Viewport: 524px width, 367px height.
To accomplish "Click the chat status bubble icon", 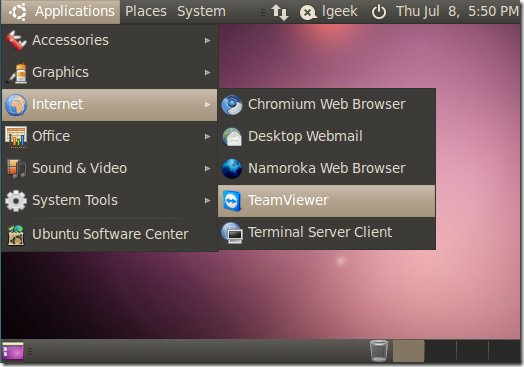I will pyautogui.click(x=308, y=13).
